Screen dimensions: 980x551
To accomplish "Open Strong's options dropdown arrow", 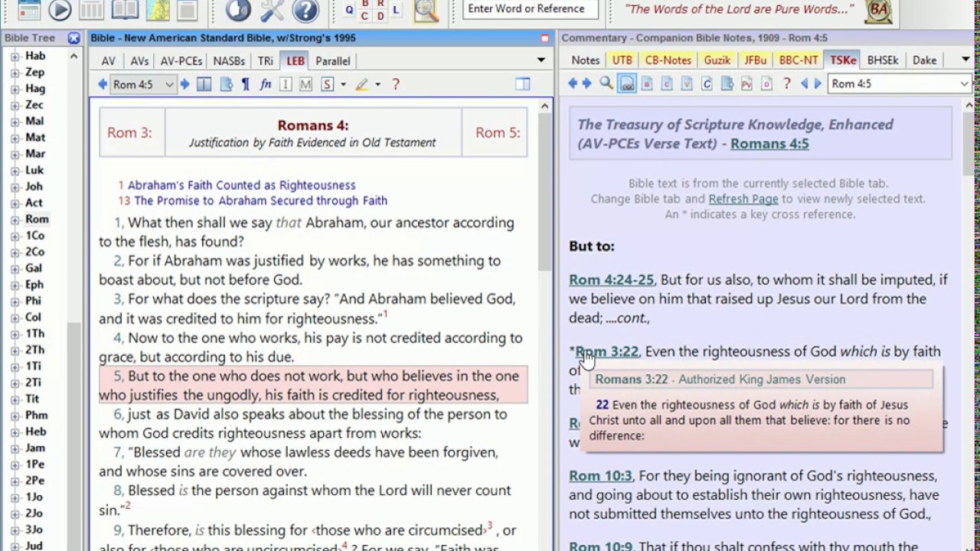I will point(343,84).
